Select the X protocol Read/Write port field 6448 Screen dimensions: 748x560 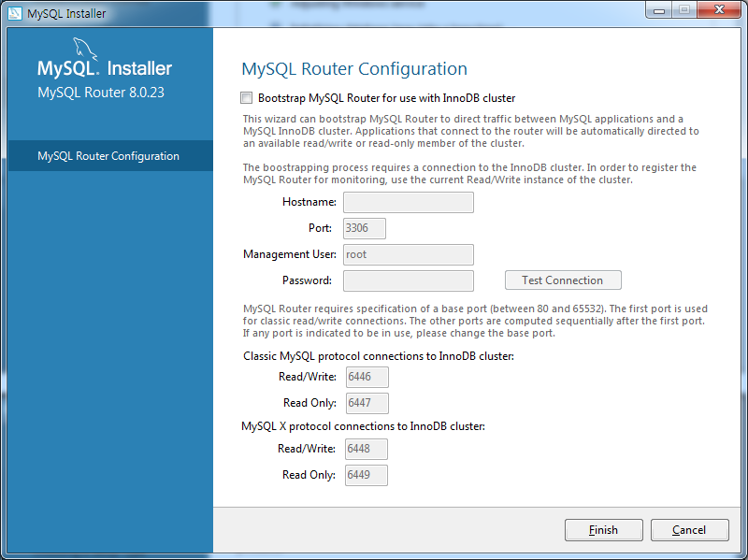tap(367, 449)
